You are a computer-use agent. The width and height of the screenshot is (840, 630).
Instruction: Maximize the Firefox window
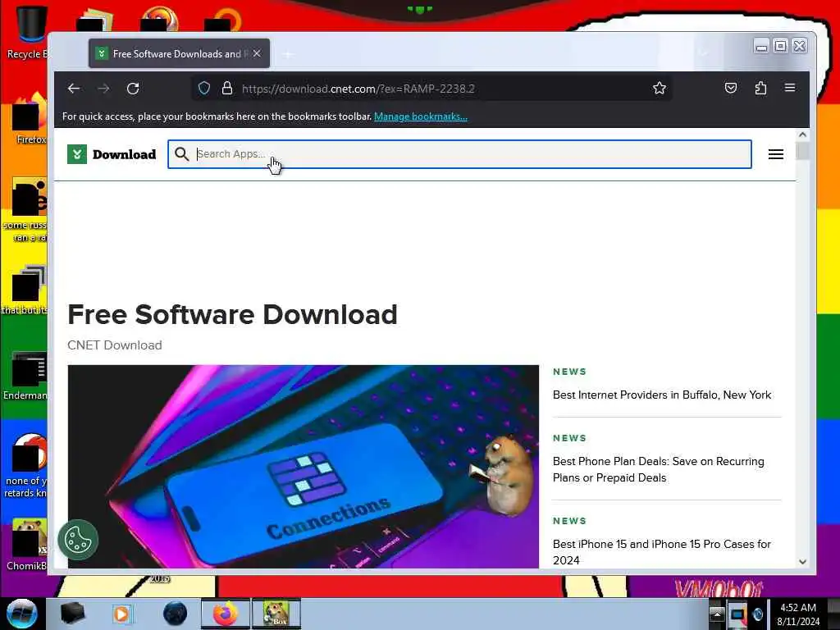[x=781, y=46]
